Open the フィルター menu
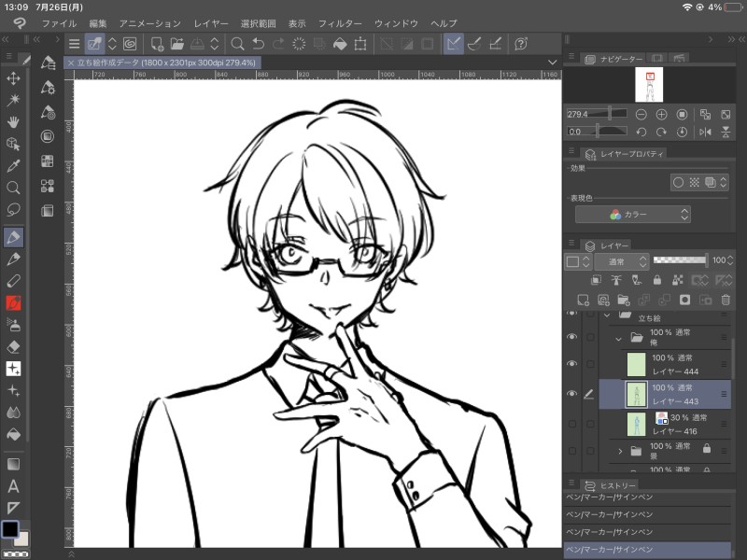 click(340, 23)
